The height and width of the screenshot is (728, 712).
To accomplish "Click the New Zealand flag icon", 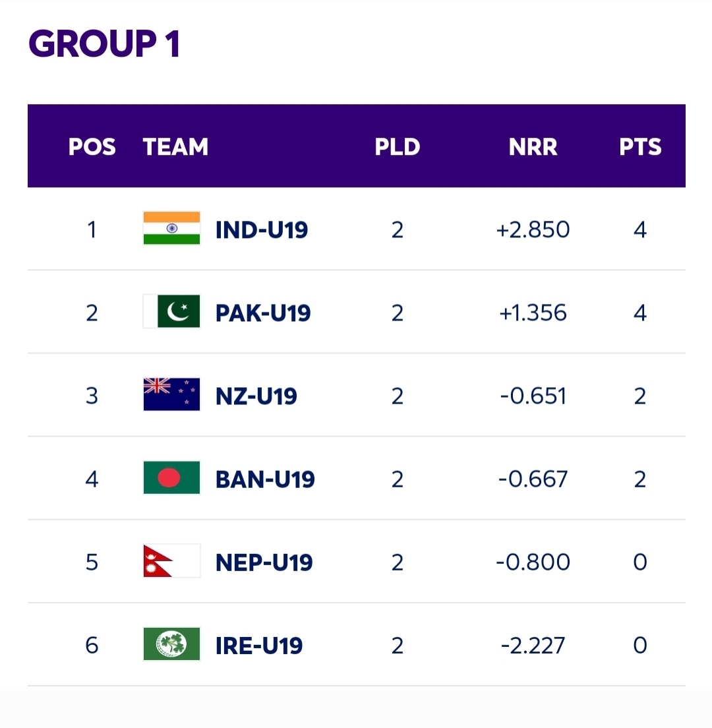I will coord(171,394).
